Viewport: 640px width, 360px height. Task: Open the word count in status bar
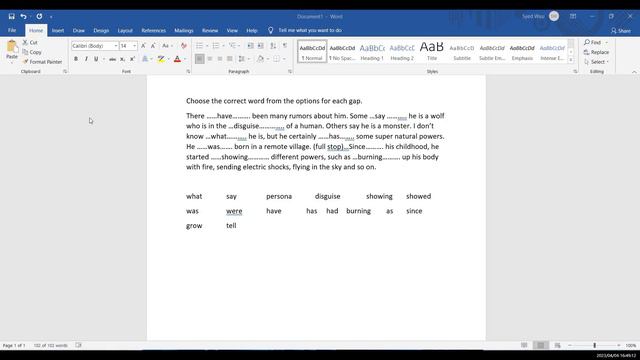point(51,346)
